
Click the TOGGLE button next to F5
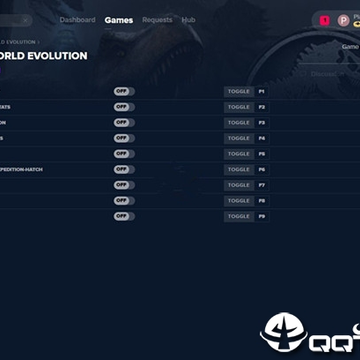coord(239,154)
